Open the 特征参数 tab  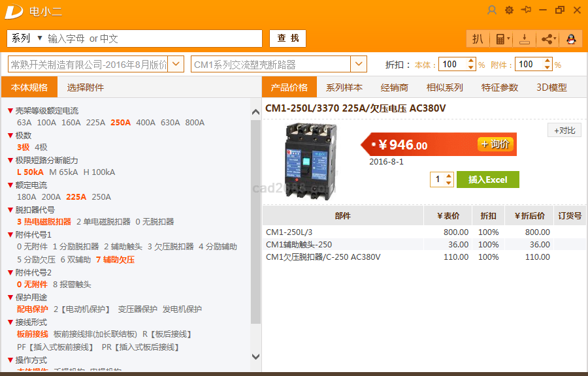[x=500, y=87]
